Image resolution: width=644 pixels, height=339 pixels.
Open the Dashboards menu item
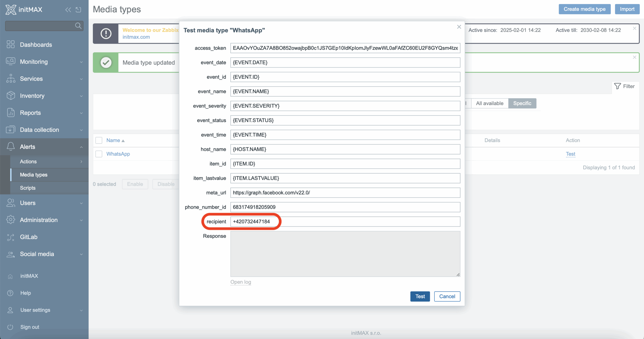click(44, 44)
